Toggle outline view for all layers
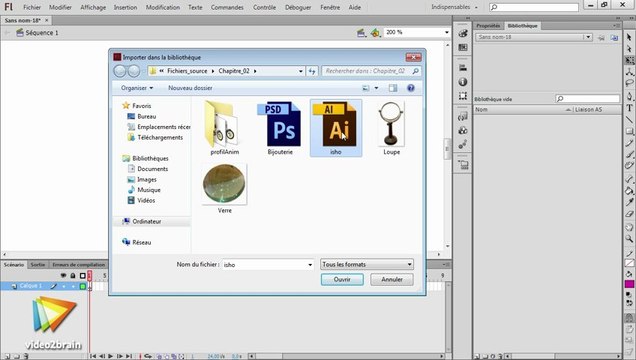636x360 pixels. pos(83,276)
